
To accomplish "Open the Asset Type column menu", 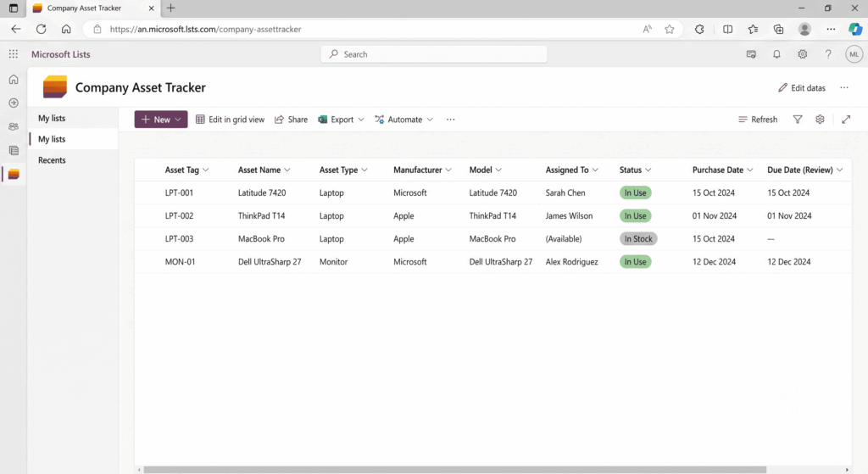I will (364, 170).
